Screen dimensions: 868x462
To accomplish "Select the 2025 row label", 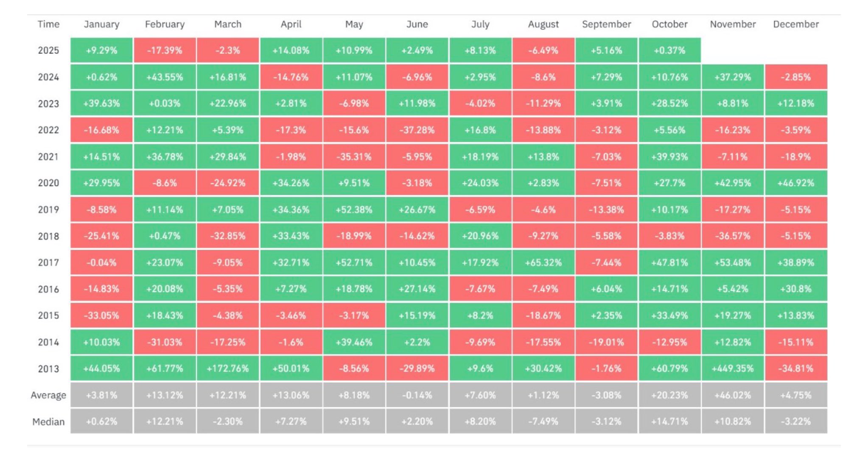I will (48, 50).
